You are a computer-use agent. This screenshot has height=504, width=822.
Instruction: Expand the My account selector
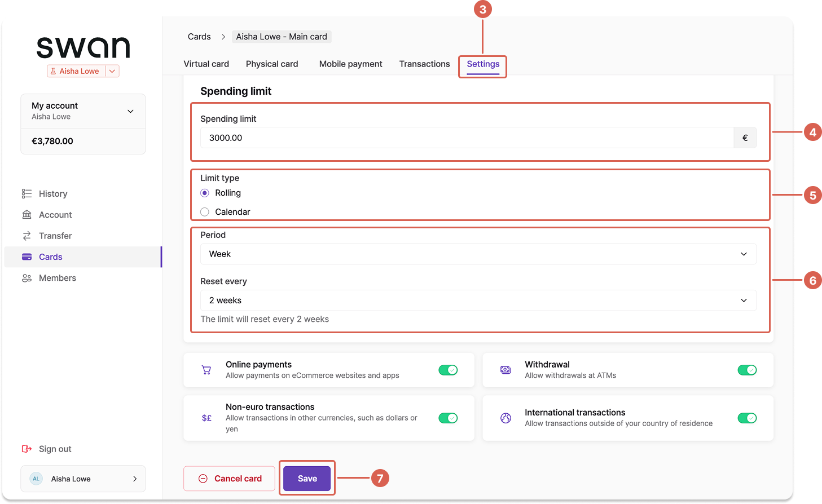pyautogui.click(x=83, y=111)
